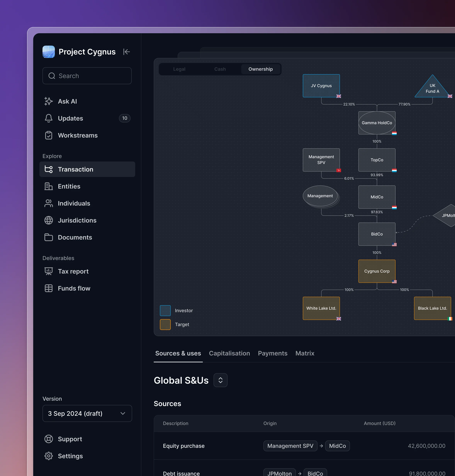Viewport: 455px width, 476px height.
Task: Click the Funds flow grid icon
Action: pos(48,288)
